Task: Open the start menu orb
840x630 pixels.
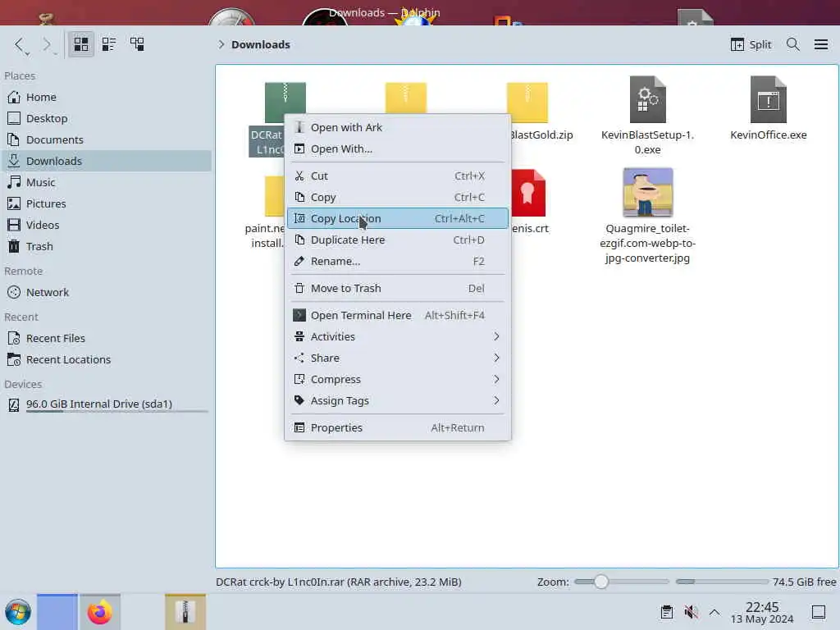Action: [18, 612]
